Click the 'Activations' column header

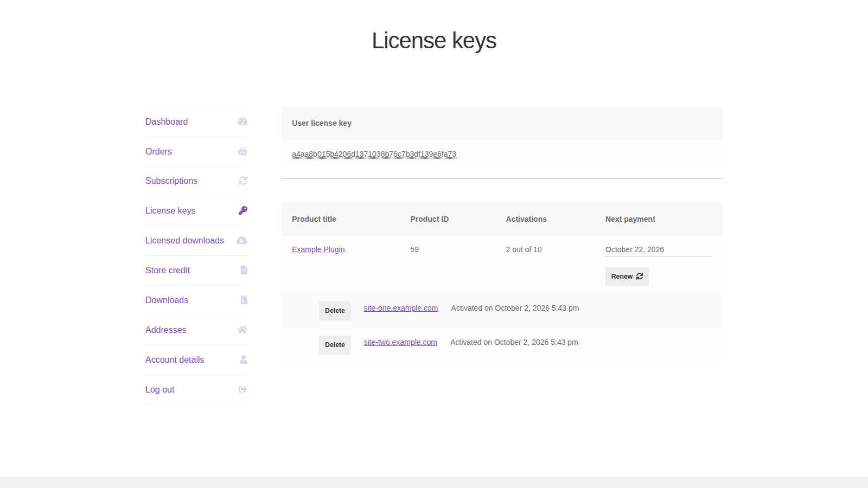[x=526, y=219]
